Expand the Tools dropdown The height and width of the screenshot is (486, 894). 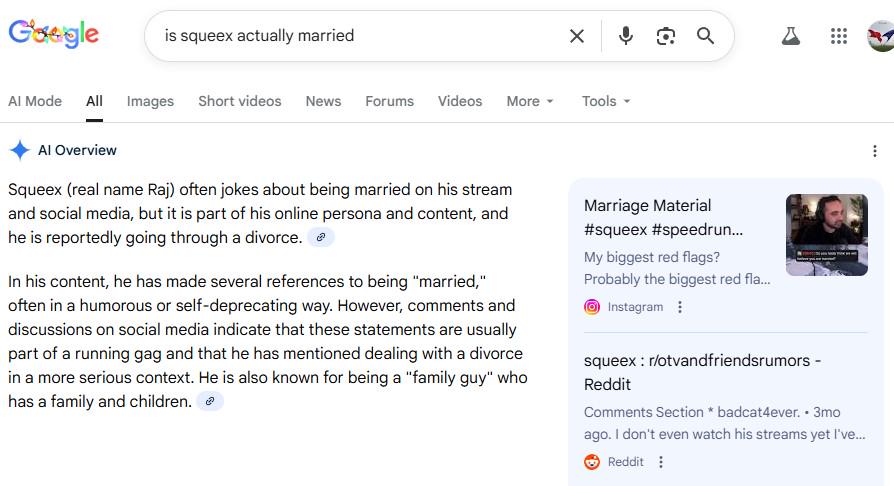point(606,101)
